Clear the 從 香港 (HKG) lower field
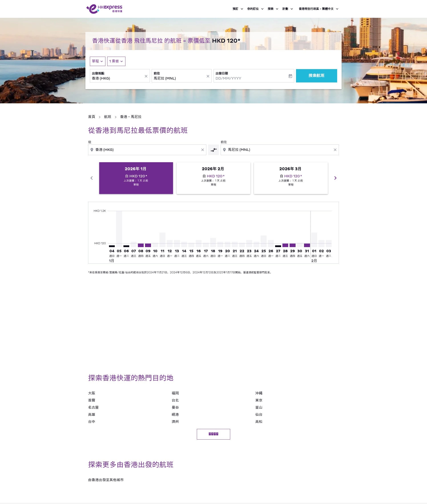This screenshot has height=504, width=427. point(203,150)
